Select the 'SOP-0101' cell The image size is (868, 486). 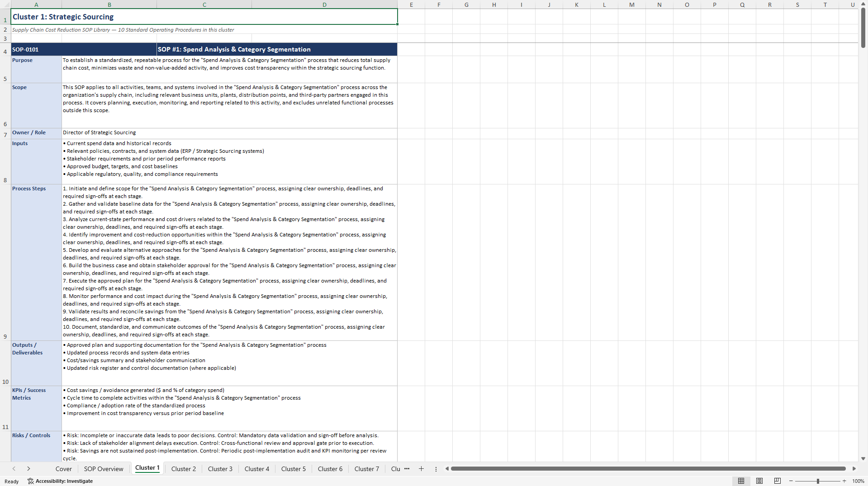point(84,49)
